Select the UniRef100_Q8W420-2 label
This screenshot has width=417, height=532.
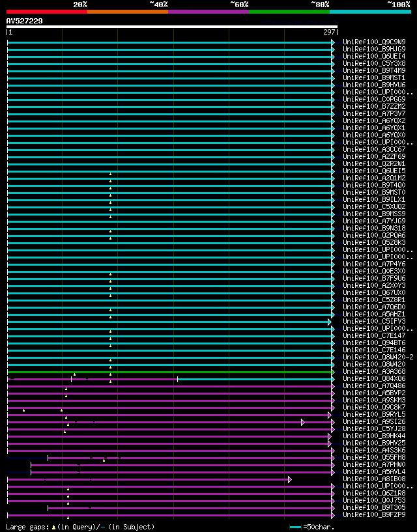378,357
